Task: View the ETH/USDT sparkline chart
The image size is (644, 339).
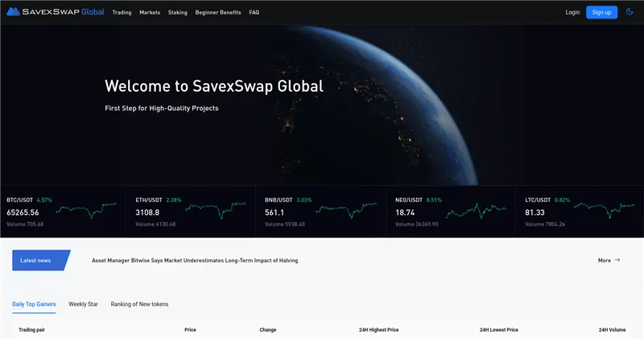Action: click(216, 210)
